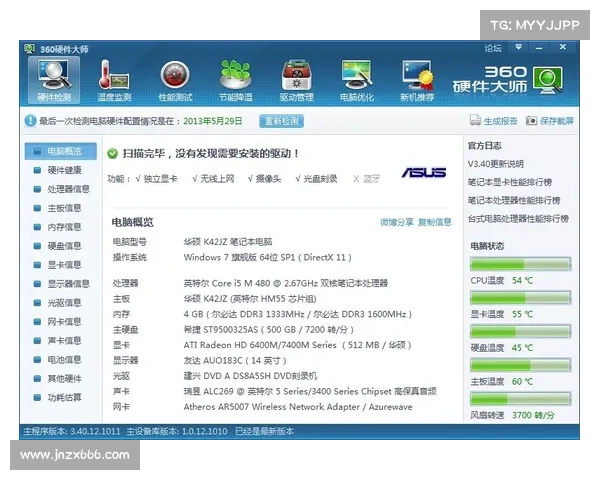The height and width of the screenshot is (480, 600).
Task: Click 微博分享 share link
Action: pyautogui.click(x=397, y=222)
